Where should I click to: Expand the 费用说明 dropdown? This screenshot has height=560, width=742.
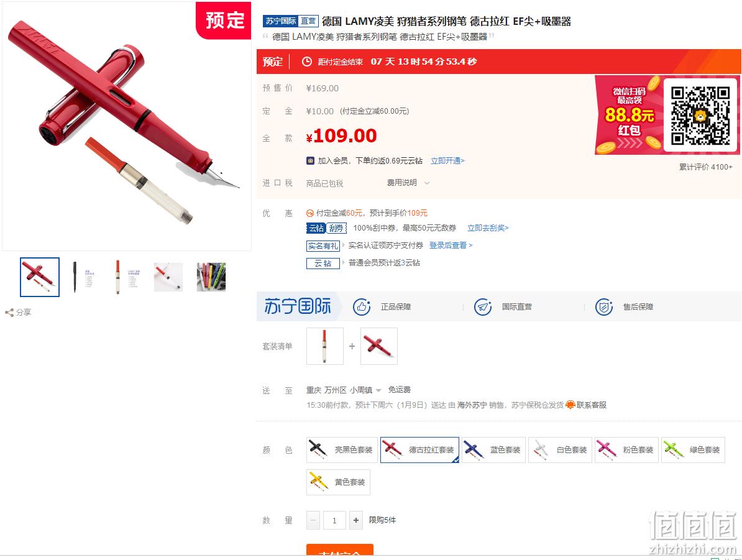coord(408,183)
